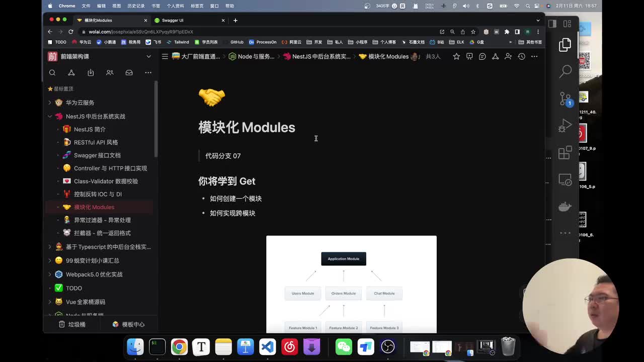Open the presentation mode icon in page header
This screenshot has height=362, width=644.
(x=469, y=56)
